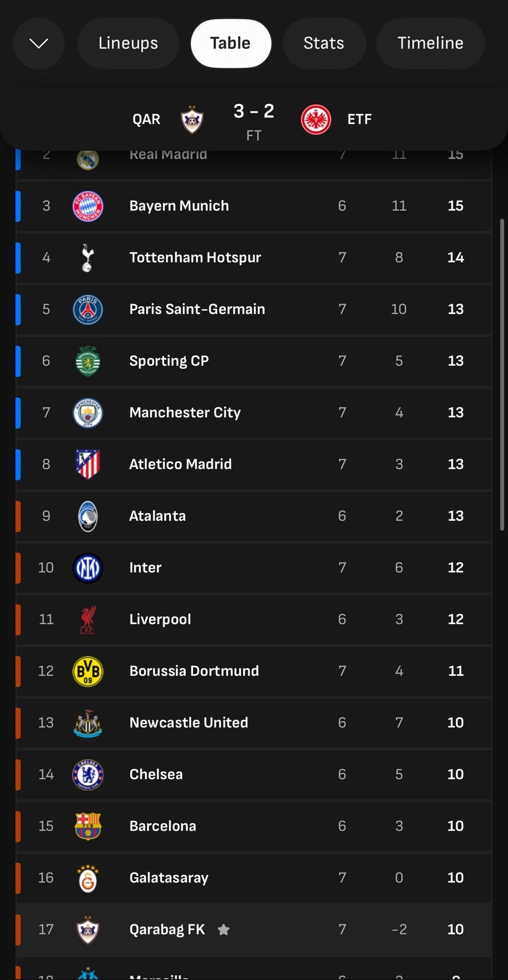Click the Tottenham Hotspur cockerel logo
The image size is (508, 980).
click(88, 257)
